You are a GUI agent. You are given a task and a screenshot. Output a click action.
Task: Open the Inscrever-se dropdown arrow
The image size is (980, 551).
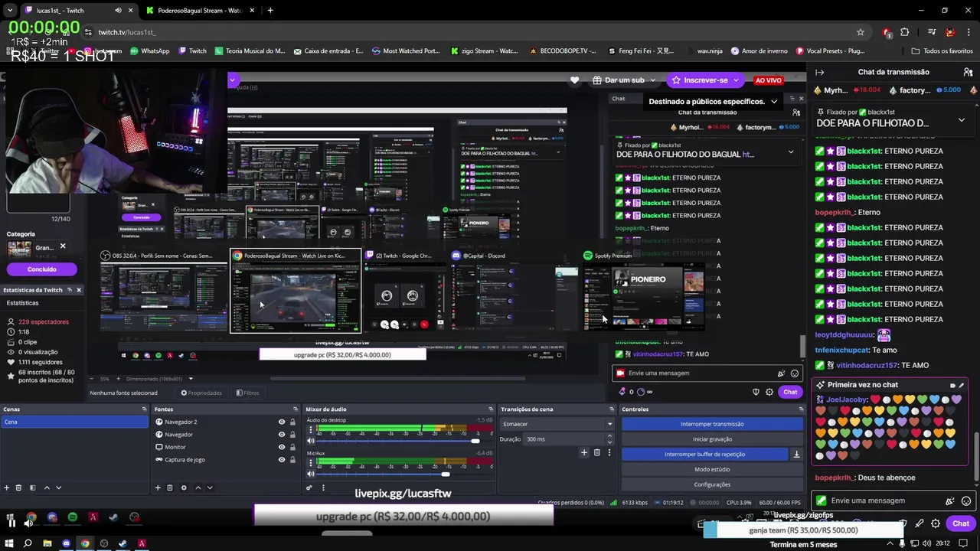[736, 80]
